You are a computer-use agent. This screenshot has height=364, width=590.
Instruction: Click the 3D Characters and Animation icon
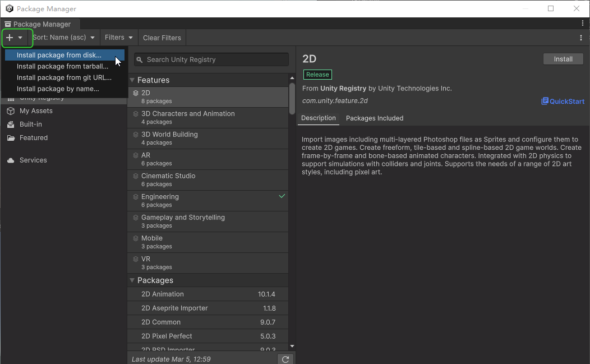pos(136,114)
